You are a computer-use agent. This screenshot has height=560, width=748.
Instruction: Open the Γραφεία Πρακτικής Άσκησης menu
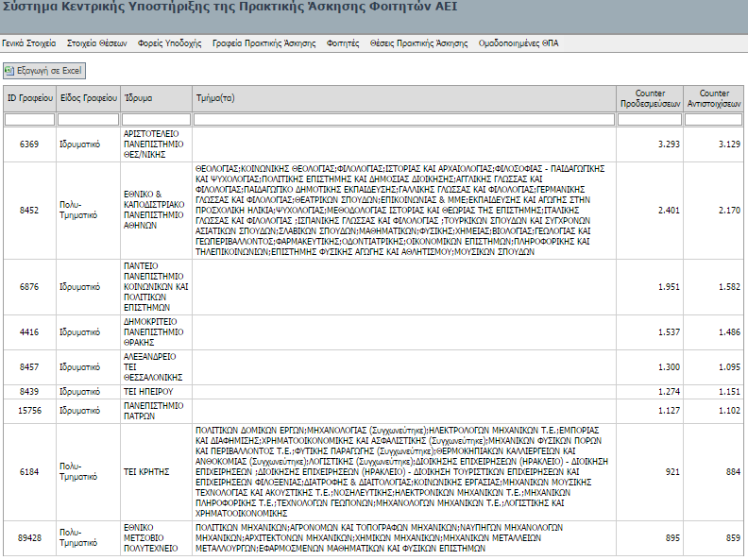[x=263, y=43]
